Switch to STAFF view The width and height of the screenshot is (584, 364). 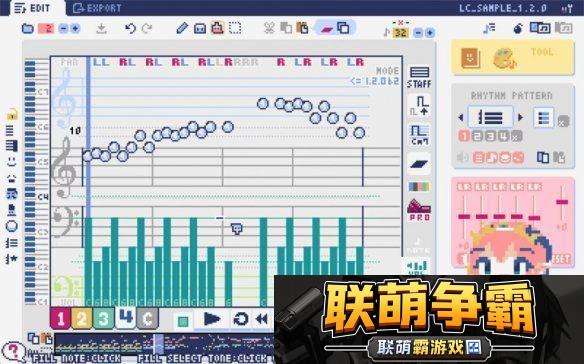(x=419, y=77)
